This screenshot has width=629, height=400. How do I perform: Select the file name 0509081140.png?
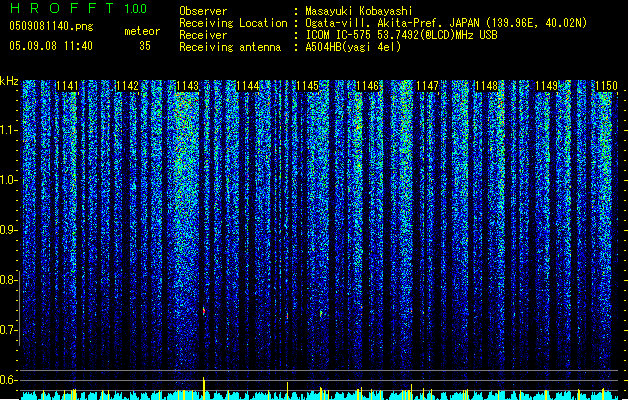coord(51,26)
